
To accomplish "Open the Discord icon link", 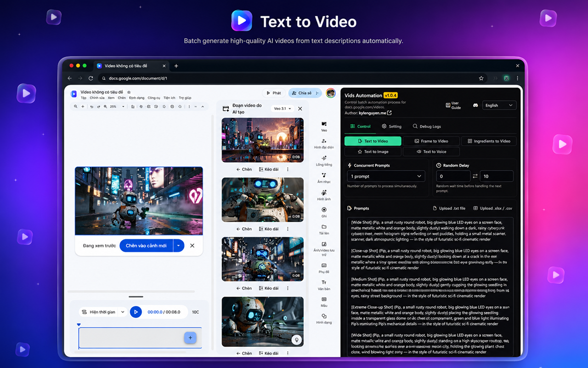I will coord(475,105).
